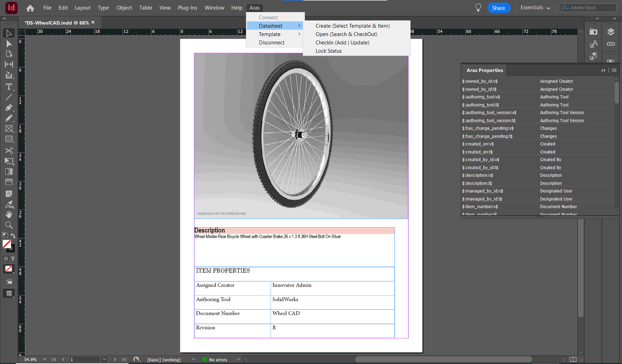The width and height of the screenshot is (622, 364).
Task: Collapse the Aras Properties panel
Action: click(603, 70)
